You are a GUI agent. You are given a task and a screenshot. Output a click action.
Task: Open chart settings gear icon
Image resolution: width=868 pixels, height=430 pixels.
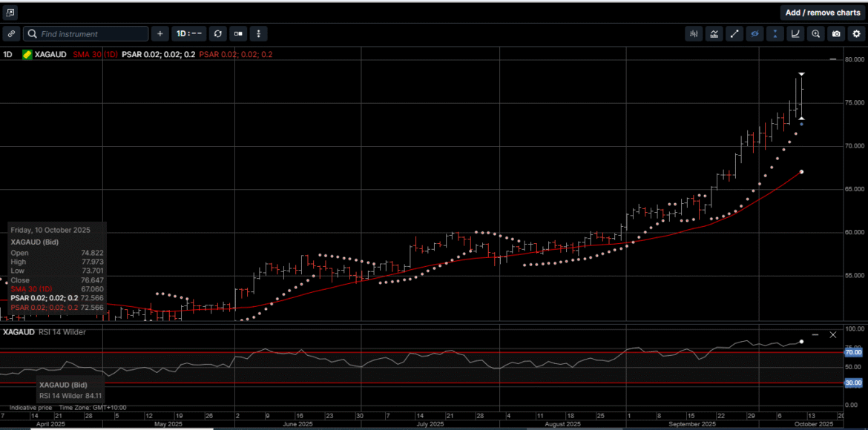(x=856, y=34)
